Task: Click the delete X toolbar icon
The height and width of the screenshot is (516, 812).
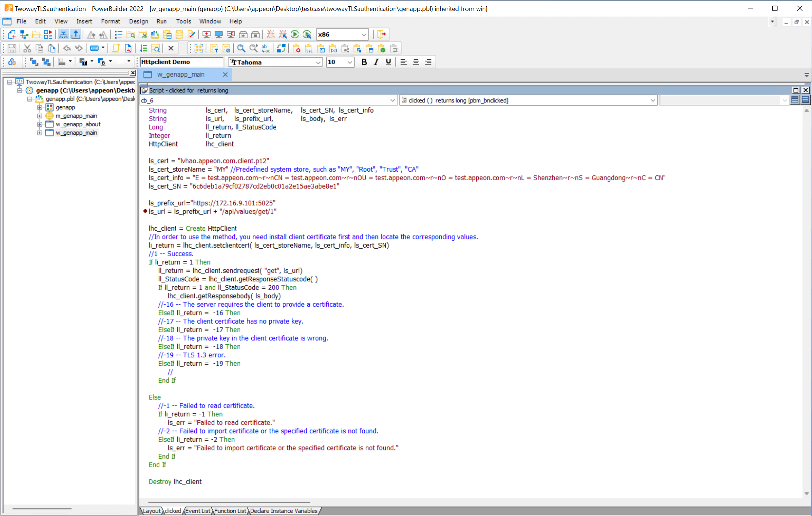Action: click(x=171, y=49)
